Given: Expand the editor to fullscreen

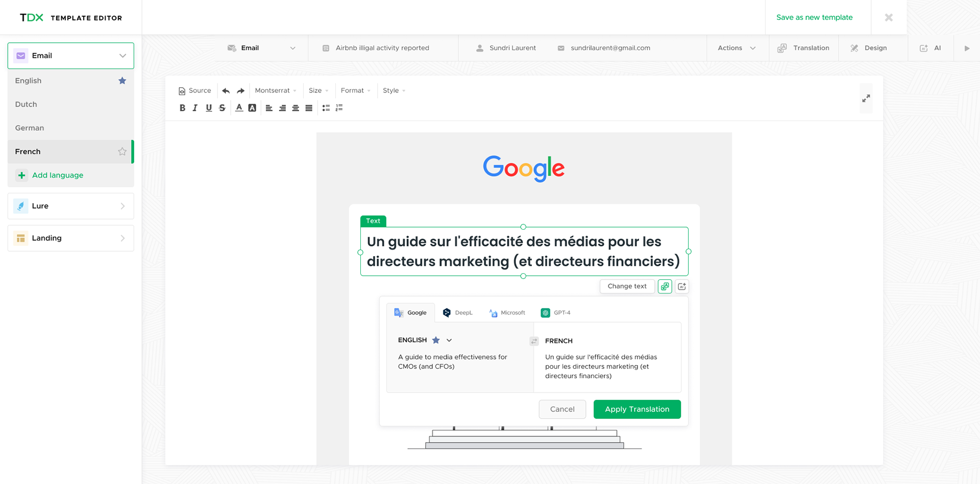Looking at the screenshot, I should click(x=866, y=98).
